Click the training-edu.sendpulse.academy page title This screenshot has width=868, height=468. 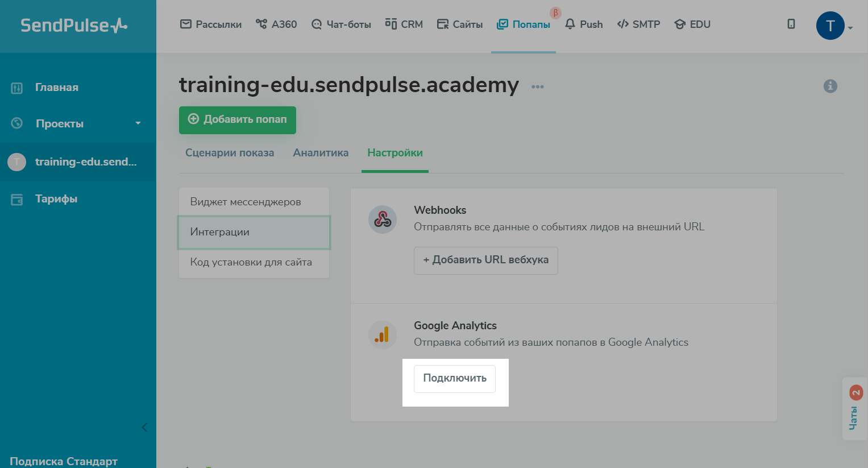pos(349,85)
